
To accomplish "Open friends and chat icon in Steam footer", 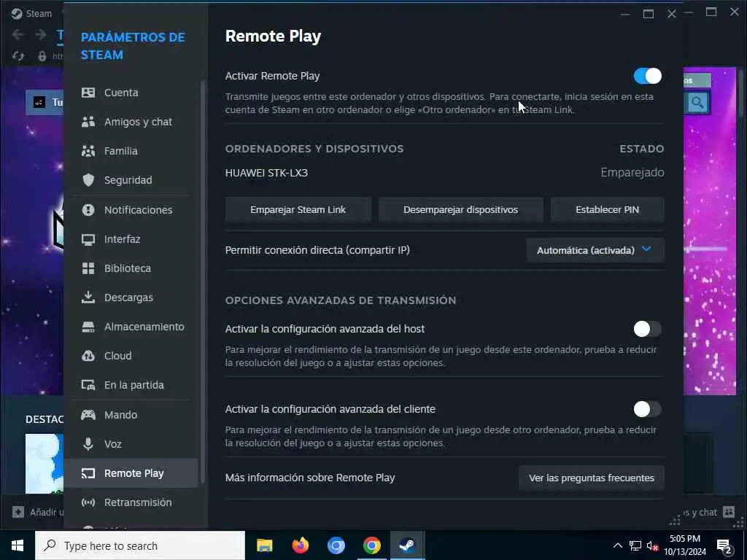I will pyautogui.click(x=729, y=512).
